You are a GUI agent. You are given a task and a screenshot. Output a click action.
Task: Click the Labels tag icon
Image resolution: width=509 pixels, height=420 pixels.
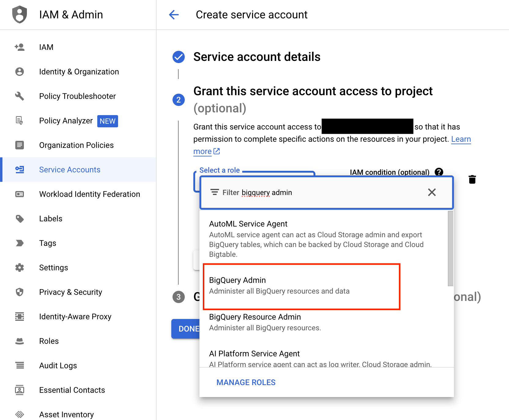tap(20, 219)
